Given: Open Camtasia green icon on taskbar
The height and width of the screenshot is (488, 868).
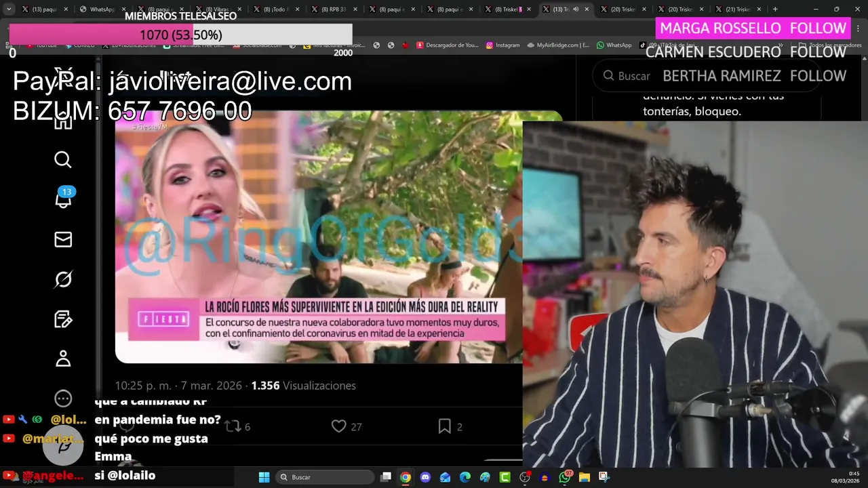Looking at the screenshot, I should click(505, 477).
